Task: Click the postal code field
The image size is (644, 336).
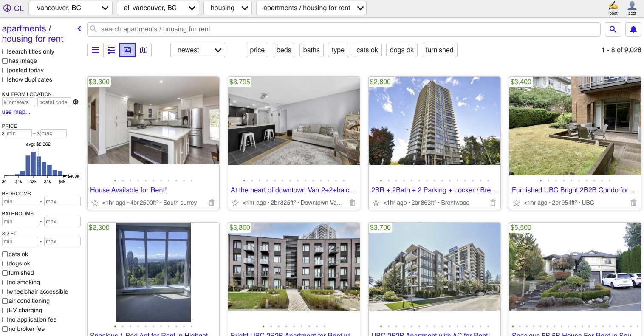Action: 54,102
